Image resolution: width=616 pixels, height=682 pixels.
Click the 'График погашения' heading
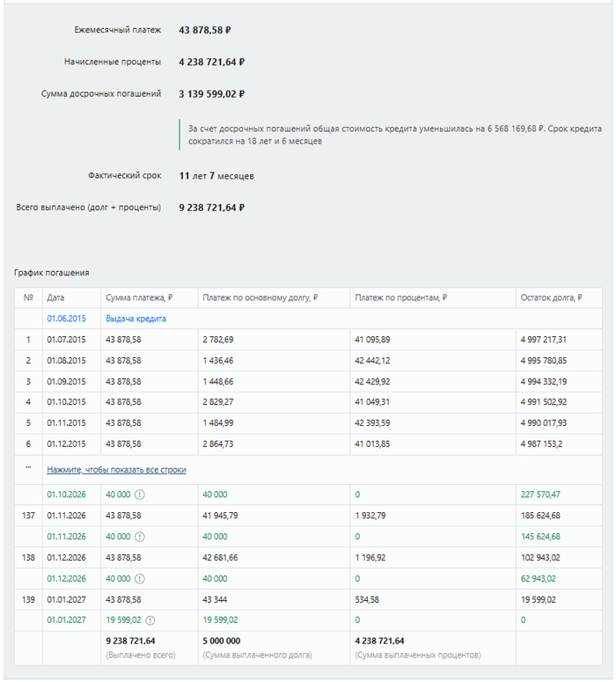[52, 273]
